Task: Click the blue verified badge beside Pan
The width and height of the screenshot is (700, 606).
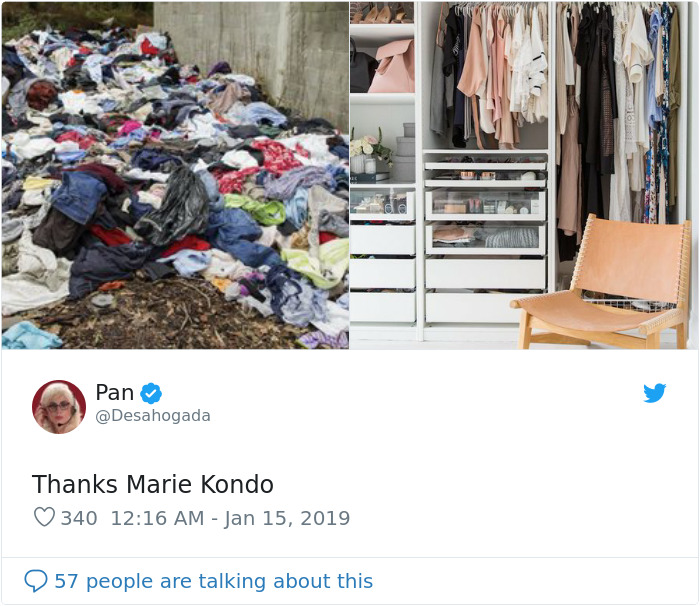Action: (x=151, y=393)
